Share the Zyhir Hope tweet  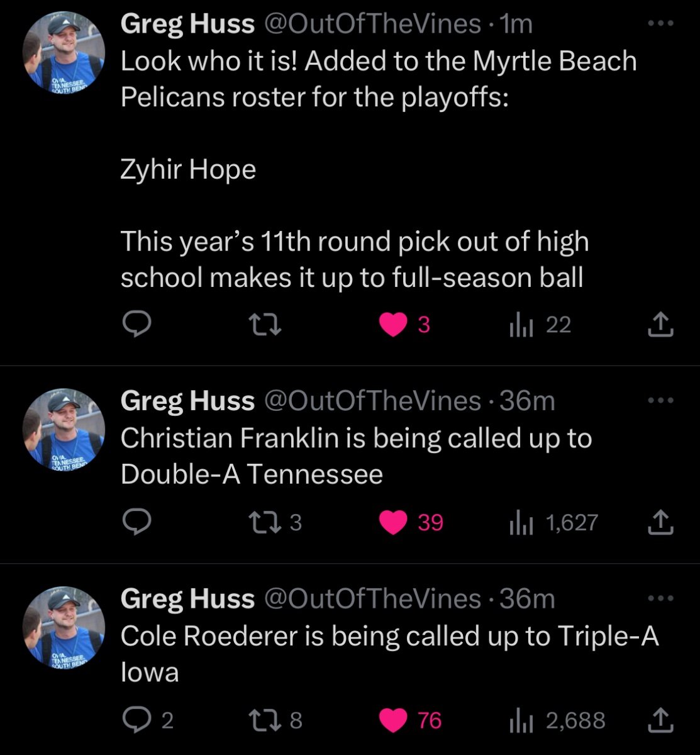point(660,325)
